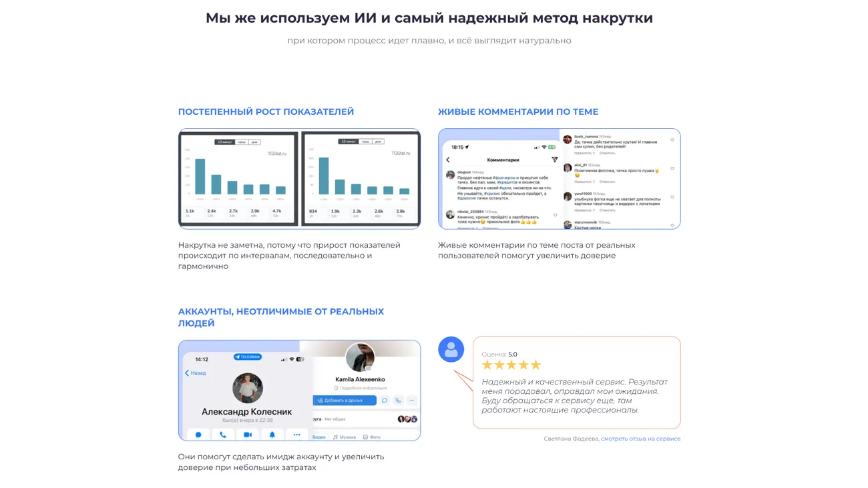868x488 pixels.
Task: Open the 'смотреть отзыв на сервисе' link
Action: [640, 439]
